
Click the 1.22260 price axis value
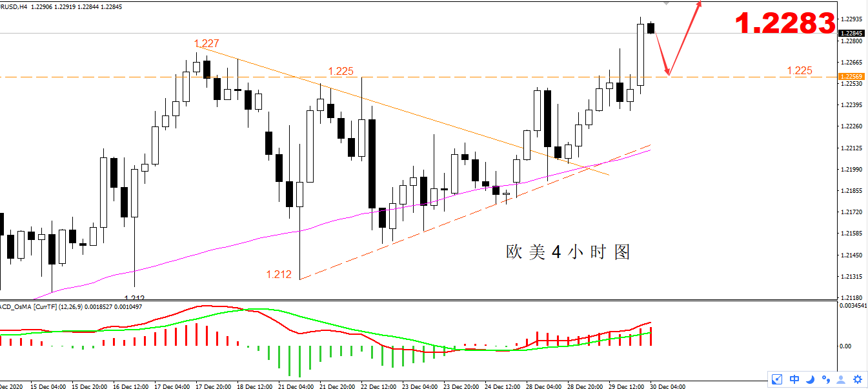point(853,126)
